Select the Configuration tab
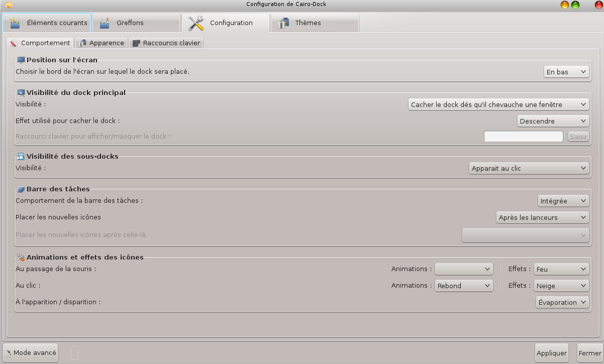The width and height of the screenshot is (604, 364). [226, 23]
